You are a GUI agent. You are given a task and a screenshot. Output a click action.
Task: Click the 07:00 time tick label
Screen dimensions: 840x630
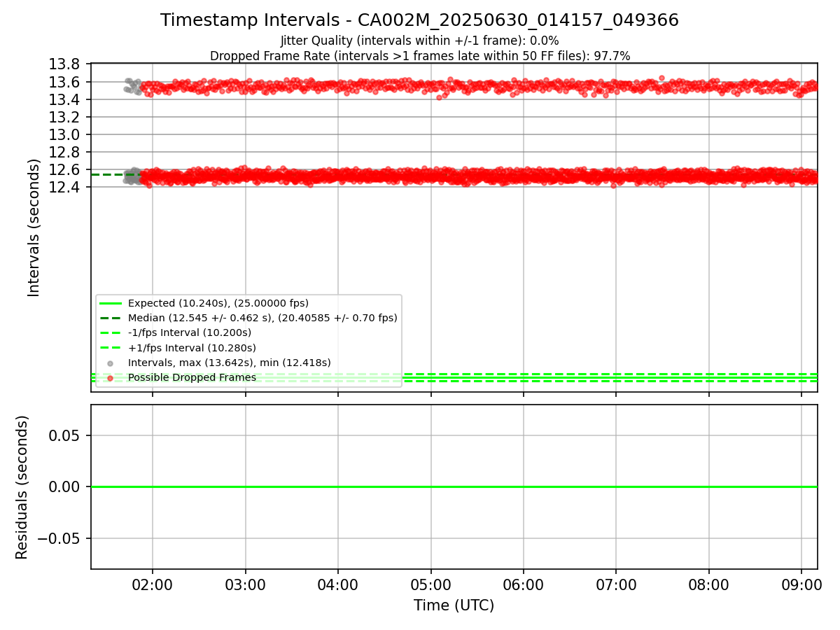[x=616, y=584]
